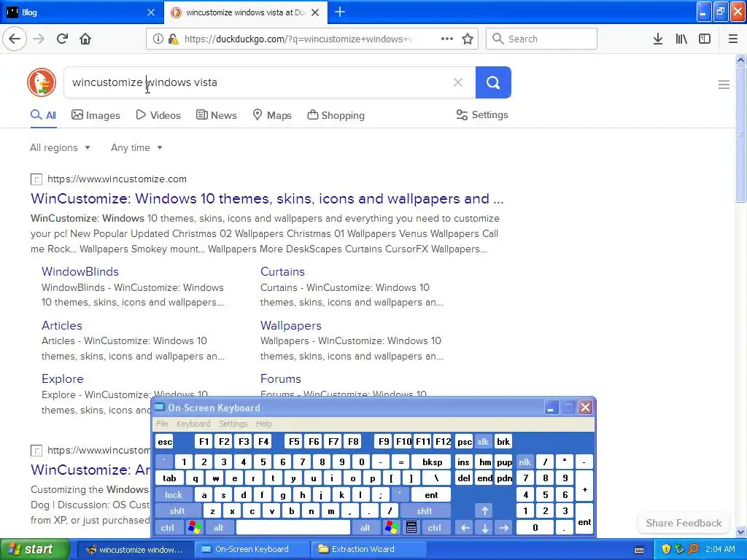Screen dimensions: 747x560
Task: Open the Articles sitelink
Action: click(62, 326)
